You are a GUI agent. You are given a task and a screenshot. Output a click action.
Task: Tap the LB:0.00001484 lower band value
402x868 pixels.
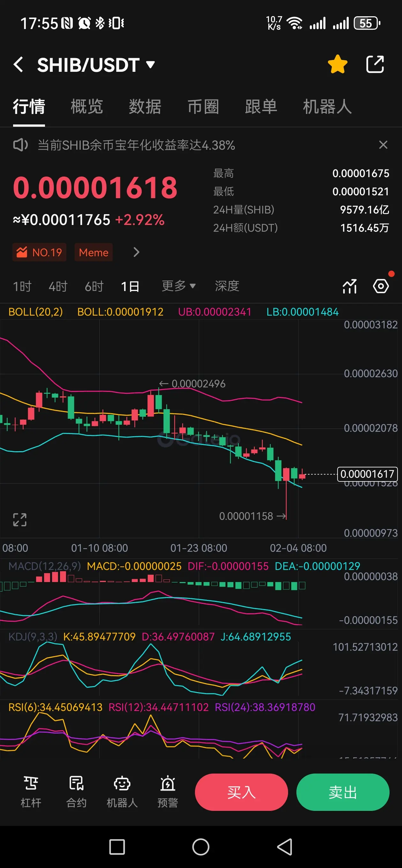(302, 312)
